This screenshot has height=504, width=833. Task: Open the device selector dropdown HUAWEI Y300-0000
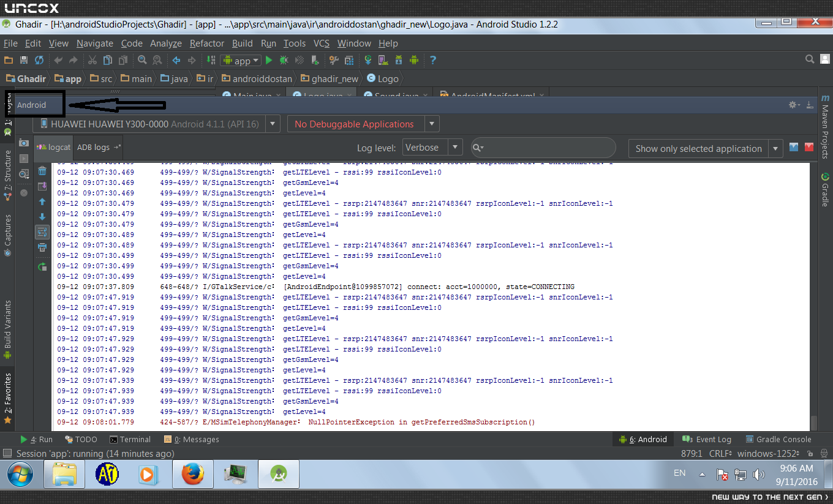click(x=157, y=124)
